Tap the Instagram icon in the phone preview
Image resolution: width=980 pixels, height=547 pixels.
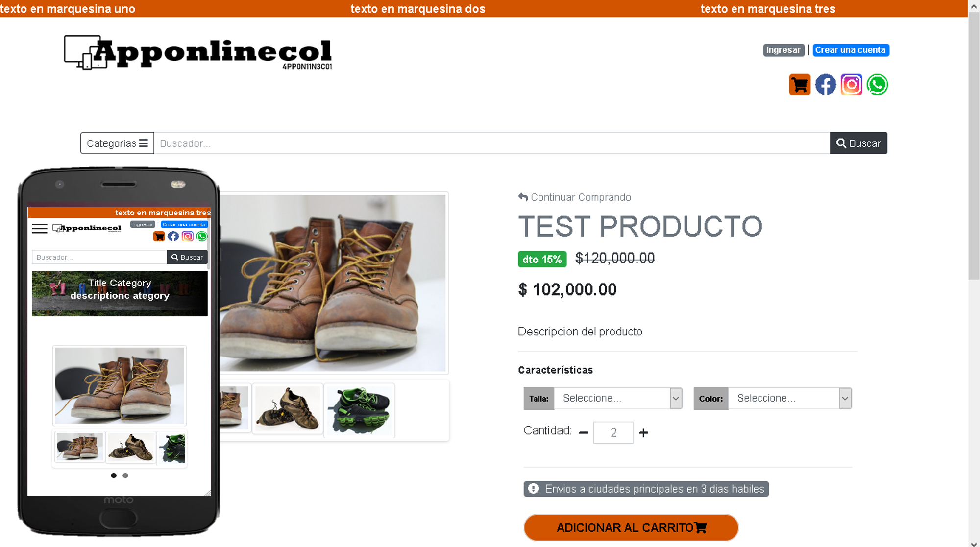[x=188, y=237]
